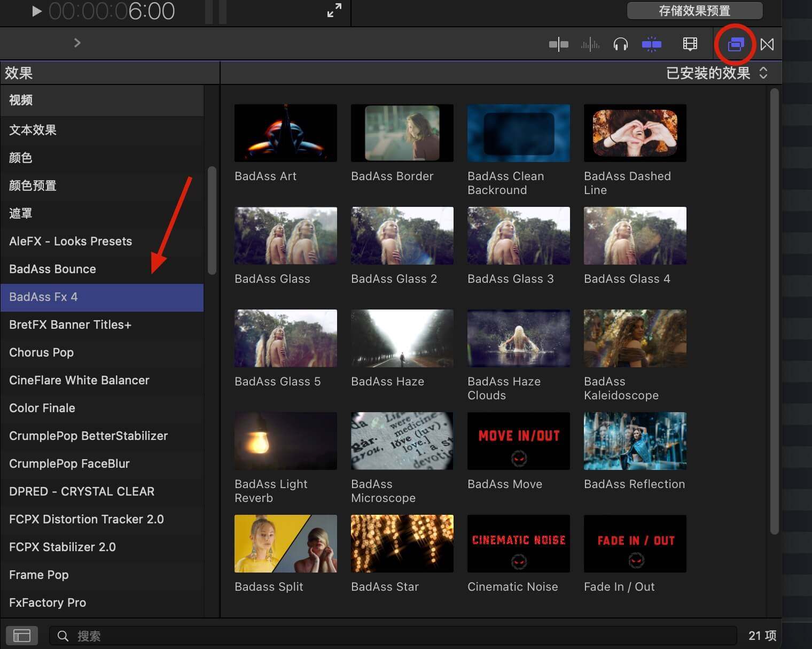Toggle the effects sidebar visibility icon
Viewport: 812px width, 649px height.
22,636
